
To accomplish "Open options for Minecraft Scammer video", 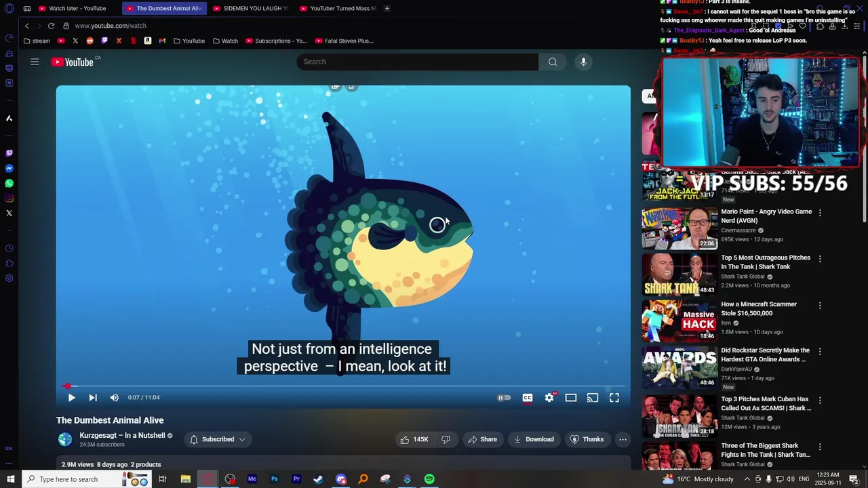I will [820, 306].
